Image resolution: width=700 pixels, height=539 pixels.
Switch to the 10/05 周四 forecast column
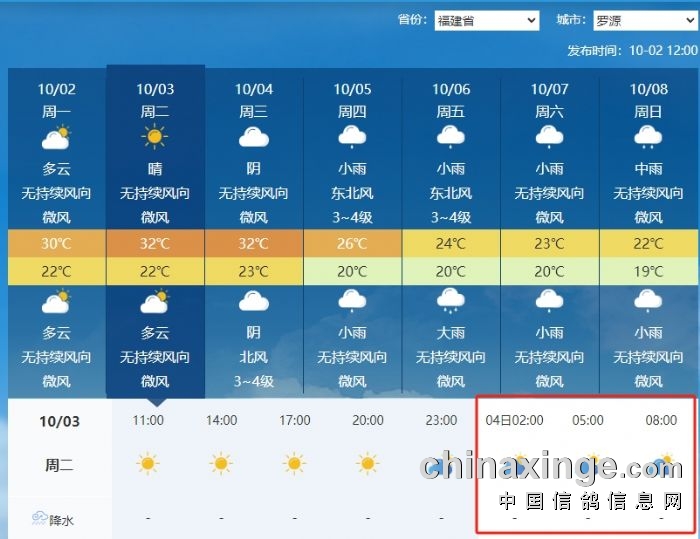[x=352, y=100]
